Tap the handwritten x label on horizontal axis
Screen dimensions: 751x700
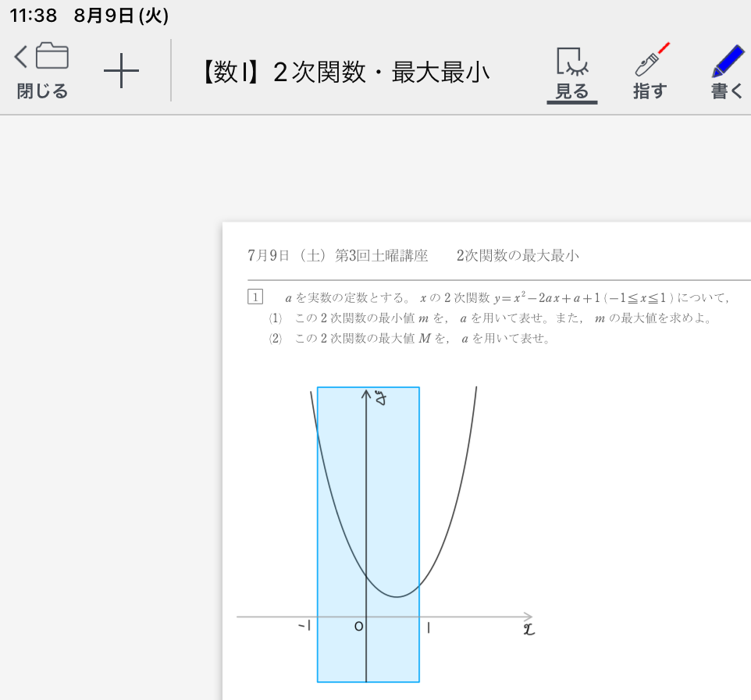(x=529, y=628)
